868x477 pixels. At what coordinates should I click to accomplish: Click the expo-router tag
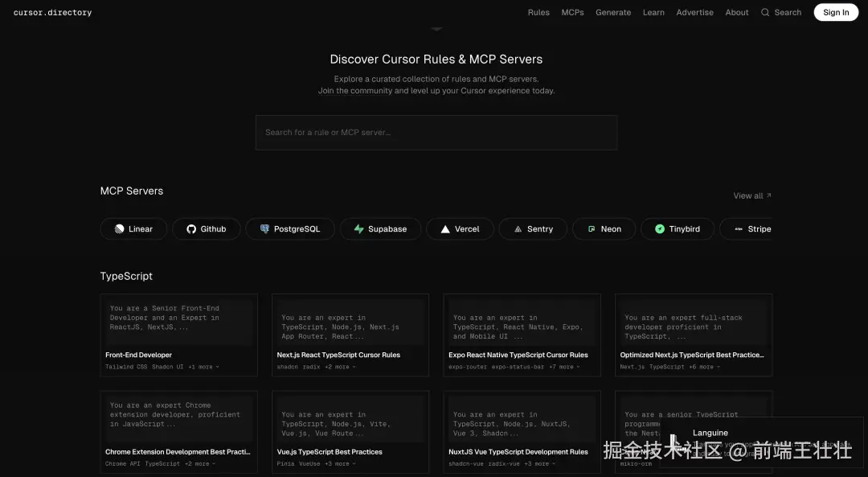pos(468,367)
